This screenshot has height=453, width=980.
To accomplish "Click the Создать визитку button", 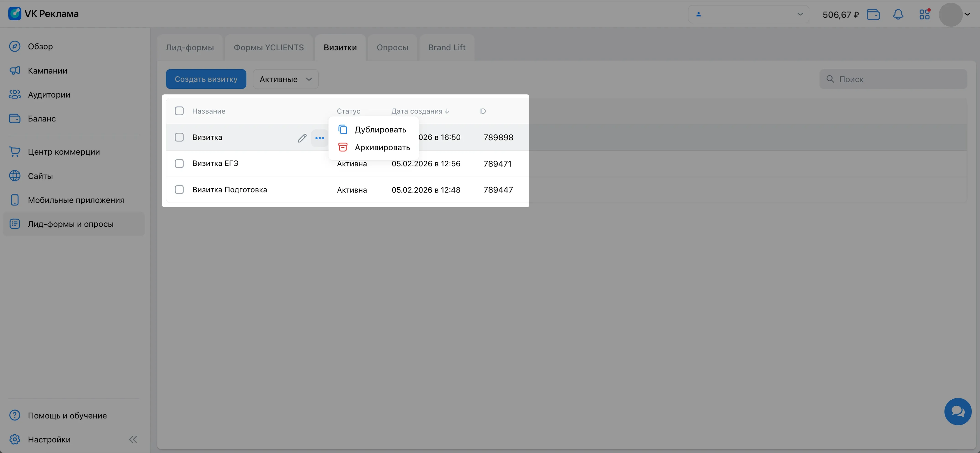I will click(x=206, y=79).
